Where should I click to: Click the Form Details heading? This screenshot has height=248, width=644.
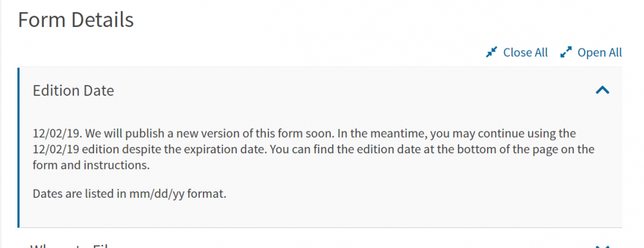click(76, 20)
